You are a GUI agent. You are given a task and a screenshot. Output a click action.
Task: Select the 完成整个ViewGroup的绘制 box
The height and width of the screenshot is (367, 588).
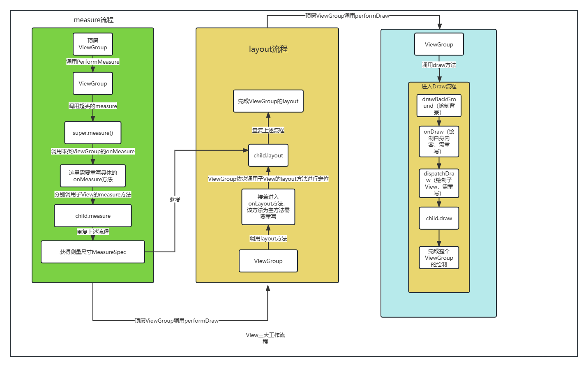(x=439, y=258)
